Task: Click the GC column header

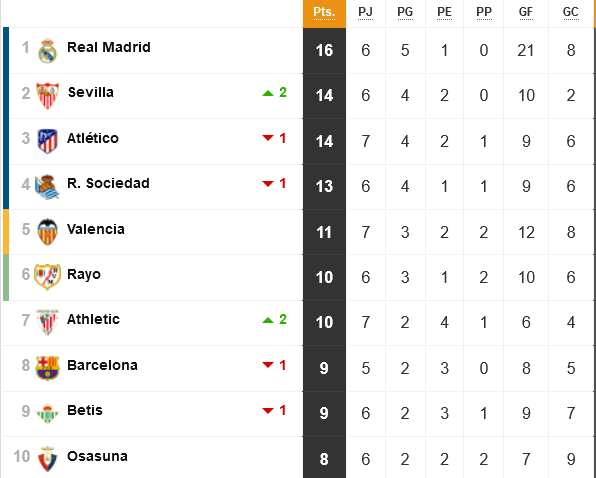Action: (x=571, y=12)
